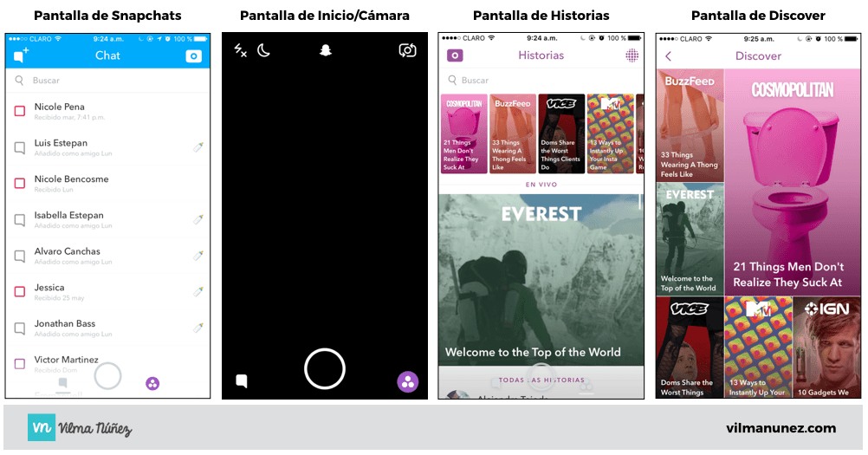Open stories purple circle on camera screen
Image resolution: width=868 pixels, height=455 pixels.
coord(408,381)
